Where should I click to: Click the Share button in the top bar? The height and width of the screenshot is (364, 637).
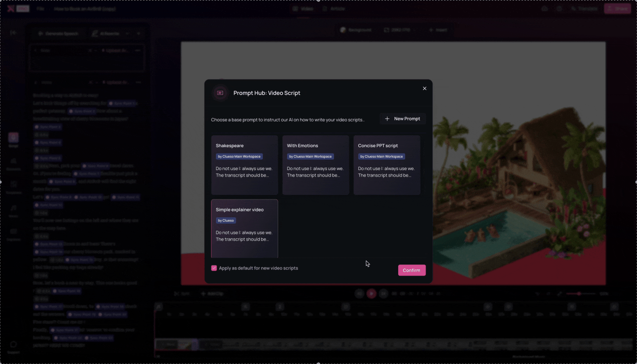(618, 9)
